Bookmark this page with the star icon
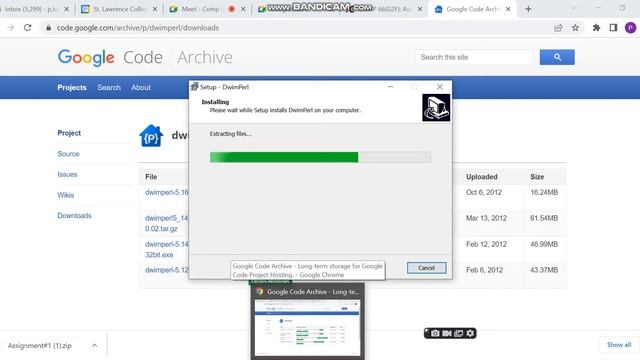Viewport: 640px width, 360px height. [x=575, y=28]
